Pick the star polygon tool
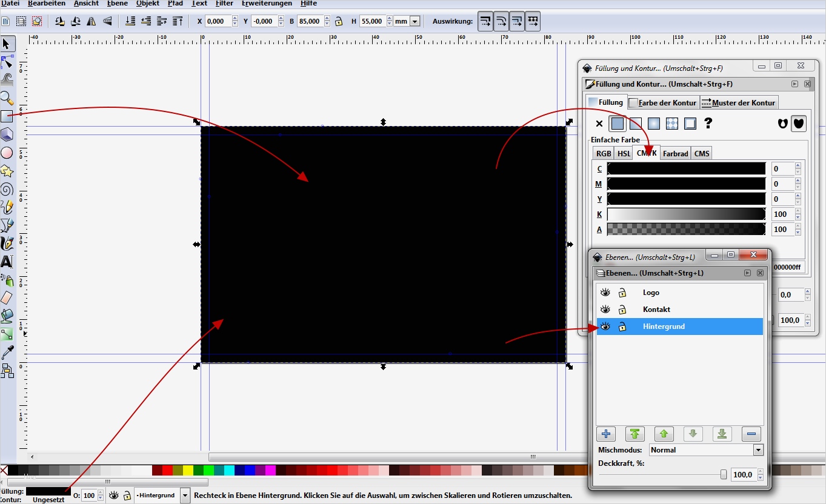This screenshot has height=504, width=826. (x=7, y=171)
